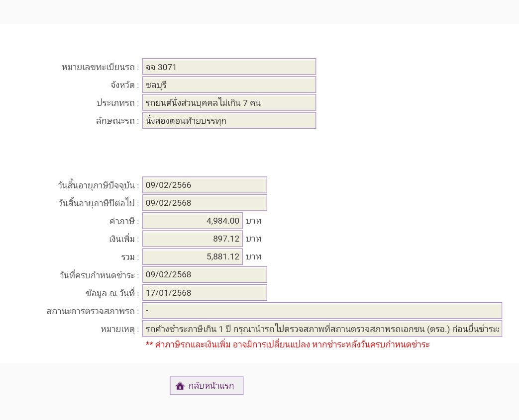Click the วันที่ครบกำหนดชำระ label
Viewport: 519px width, 420px height.
[100, 275]
